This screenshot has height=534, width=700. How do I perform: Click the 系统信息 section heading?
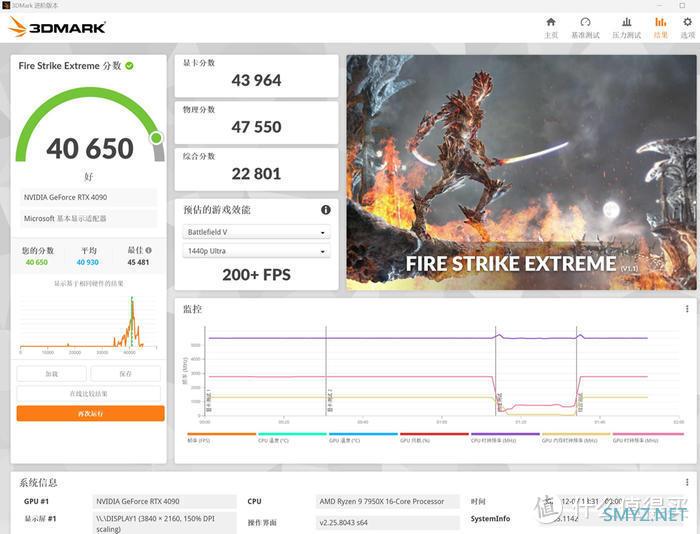tap(38, 483)
